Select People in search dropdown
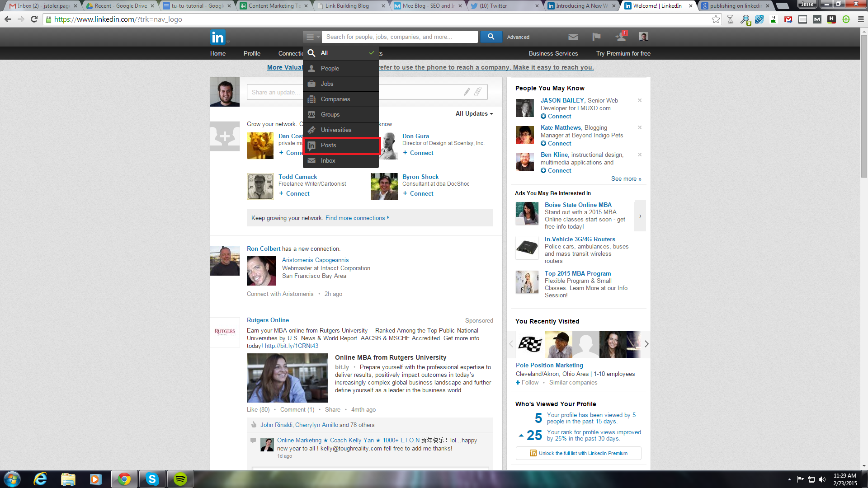Image resolution: width=868 pixels, height=488 pixels. tap(341, 68)
